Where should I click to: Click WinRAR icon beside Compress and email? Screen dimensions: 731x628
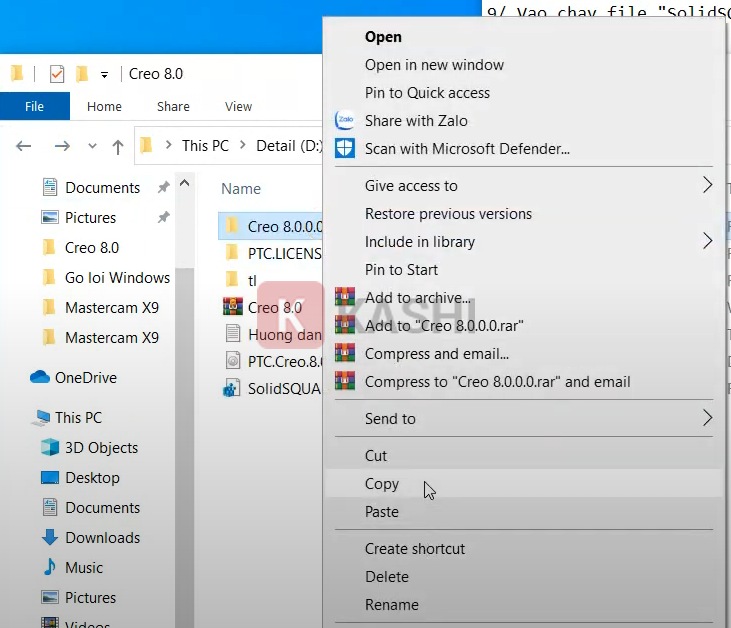point(345,353)
